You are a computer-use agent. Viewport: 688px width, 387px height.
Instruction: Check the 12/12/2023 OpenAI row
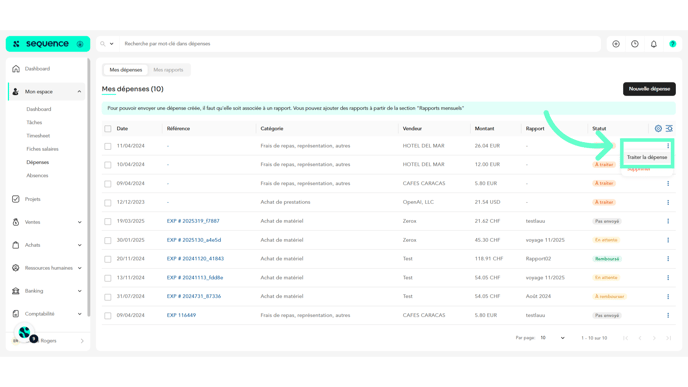108,203
